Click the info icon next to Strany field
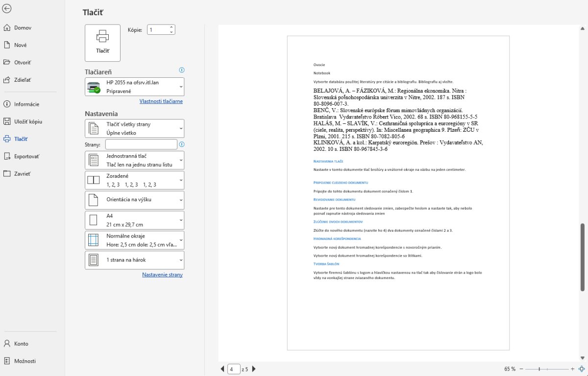This screenshot has height=376, width=588. 182,144
